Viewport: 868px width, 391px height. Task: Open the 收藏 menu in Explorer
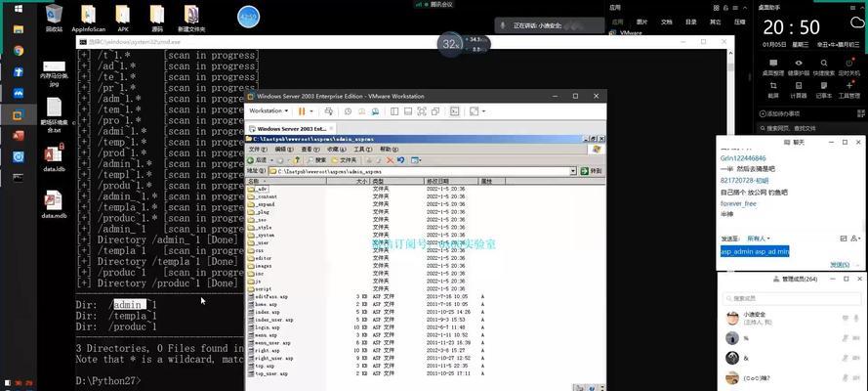tap(336, 150)
